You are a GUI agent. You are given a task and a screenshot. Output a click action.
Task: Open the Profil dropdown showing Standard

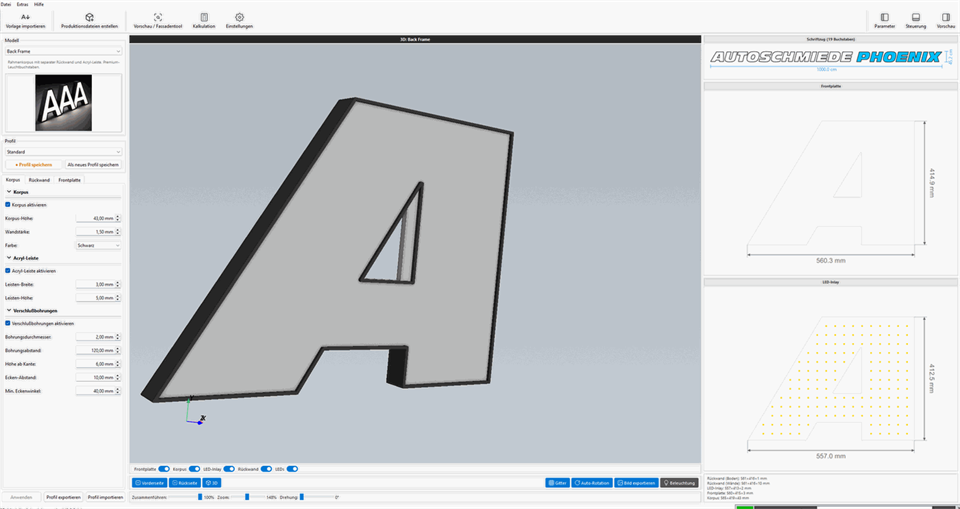pos(63,151)
